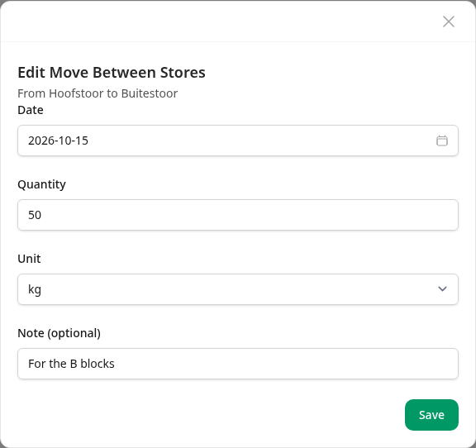This screenshot has height=448, width=476.
Task: Focus the Note field with B blocks text
Action: click(x=238, y=364)
